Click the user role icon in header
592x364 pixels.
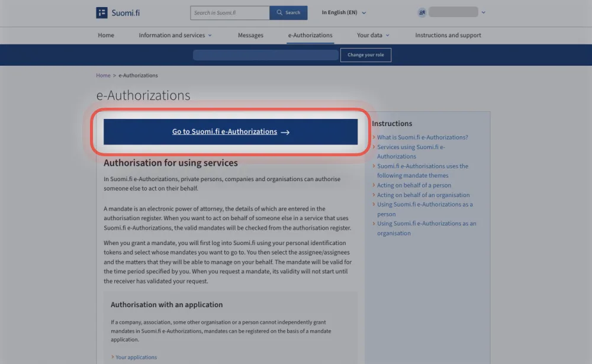[422, 12]
